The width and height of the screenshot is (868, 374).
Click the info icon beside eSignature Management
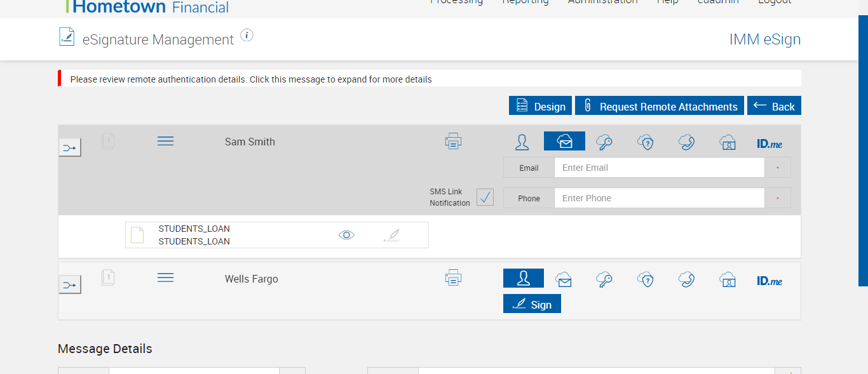tap(247, 36)
